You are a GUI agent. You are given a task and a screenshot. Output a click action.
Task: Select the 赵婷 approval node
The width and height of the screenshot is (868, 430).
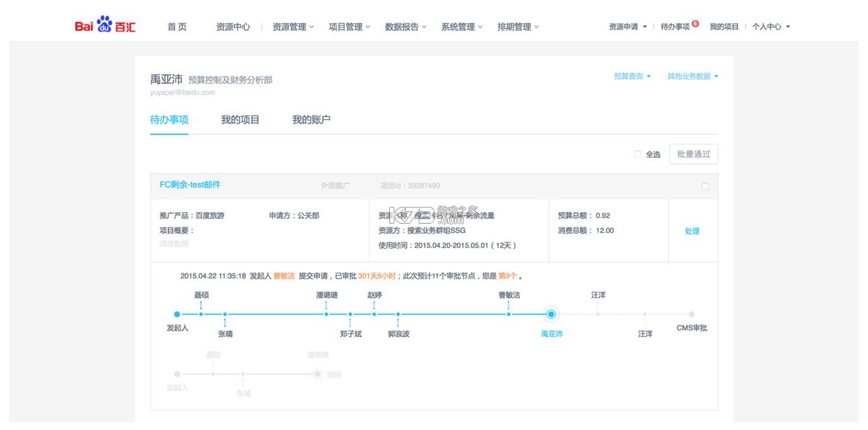click(374, 315)
